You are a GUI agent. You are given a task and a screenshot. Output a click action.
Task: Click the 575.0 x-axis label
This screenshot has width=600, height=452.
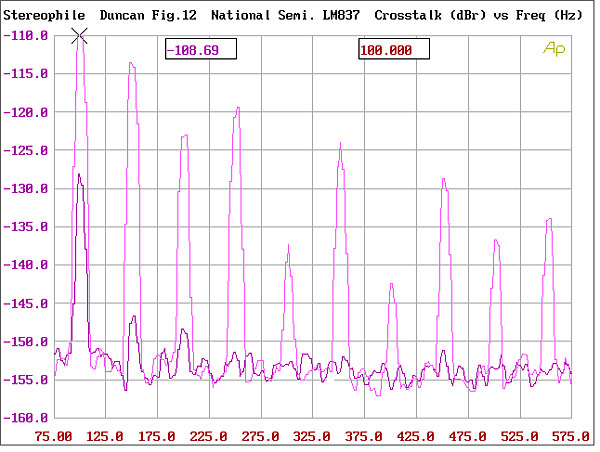tap(571, 436)
